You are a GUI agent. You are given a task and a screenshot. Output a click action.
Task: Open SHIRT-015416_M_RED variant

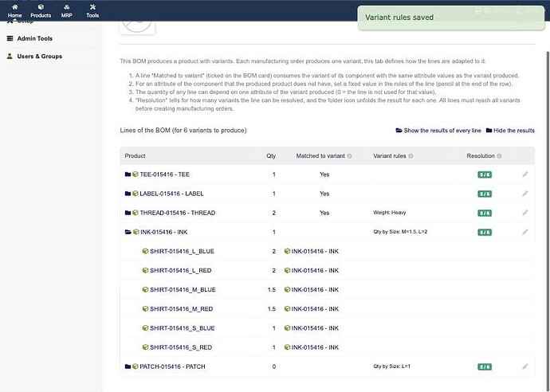click(182, 309)
